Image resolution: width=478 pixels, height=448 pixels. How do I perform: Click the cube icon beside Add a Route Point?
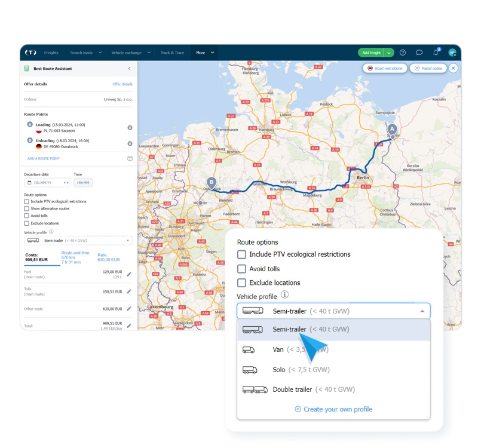click(130, 158)
